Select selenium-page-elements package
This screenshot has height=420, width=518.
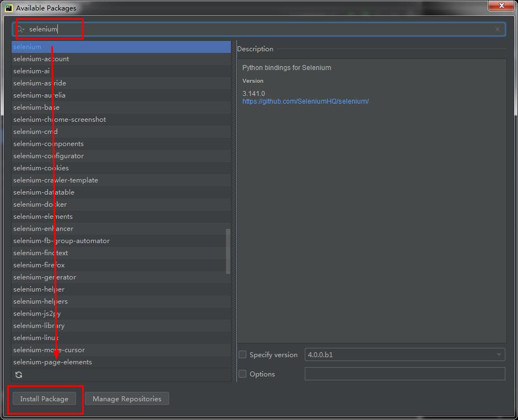tap(121, 362)
